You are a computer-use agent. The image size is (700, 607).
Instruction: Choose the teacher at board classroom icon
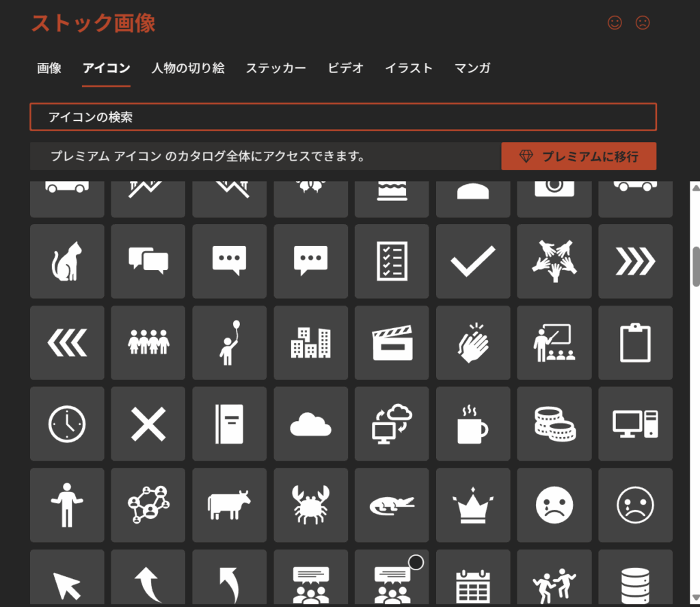(x=554, y=342)
